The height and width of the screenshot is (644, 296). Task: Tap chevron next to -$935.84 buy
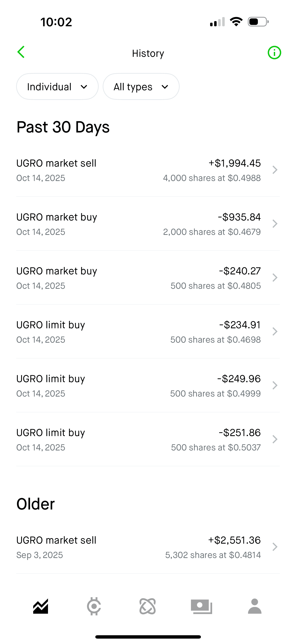tap(275, 224)
